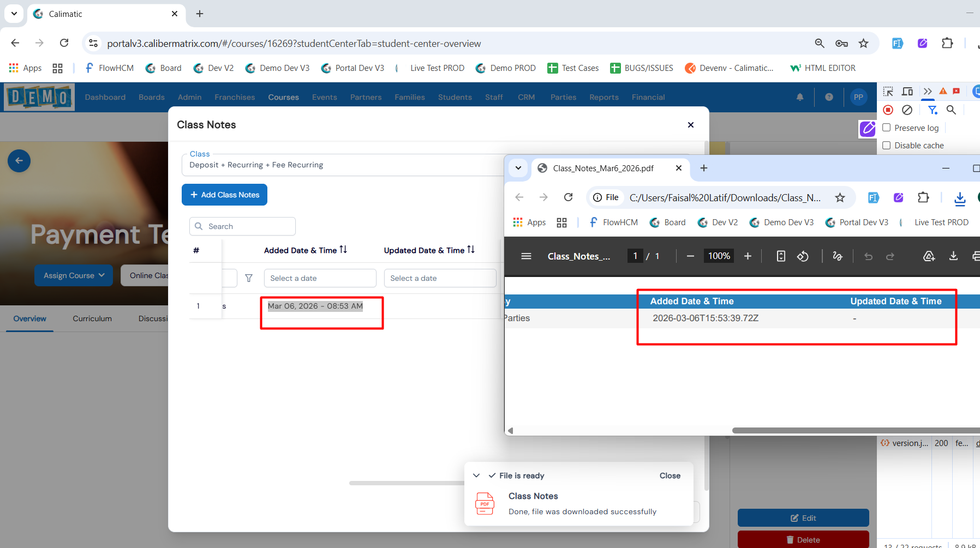Click the filter funnel icon in the Class Notes table

point(249,278)
